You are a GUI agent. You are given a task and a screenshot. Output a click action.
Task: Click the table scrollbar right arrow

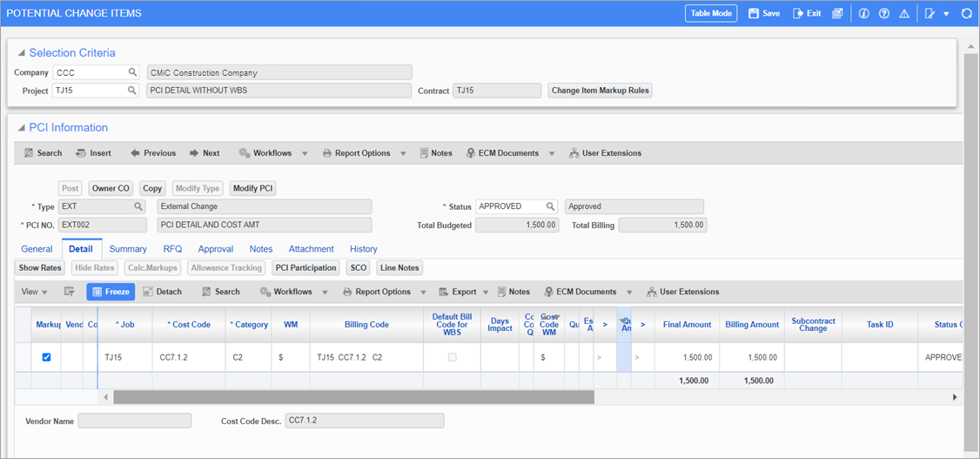click(955, 397)
